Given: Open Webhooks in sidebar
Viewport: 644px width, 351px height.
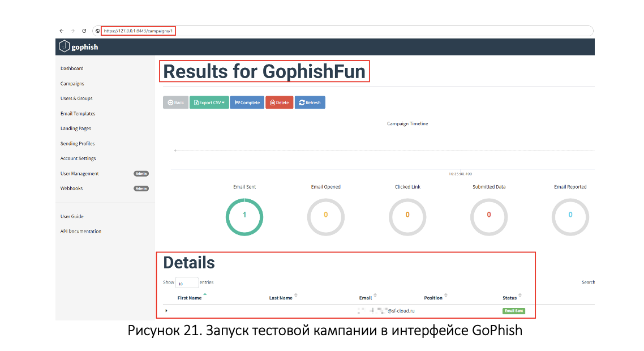Looking at the screenshot, I should [71, 189].
